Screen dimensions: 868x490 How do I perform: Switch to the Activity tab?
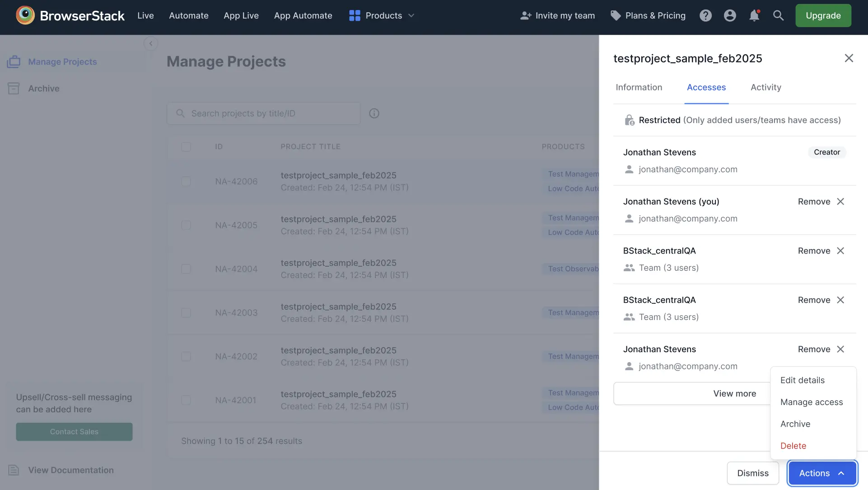tap(765, 87)
